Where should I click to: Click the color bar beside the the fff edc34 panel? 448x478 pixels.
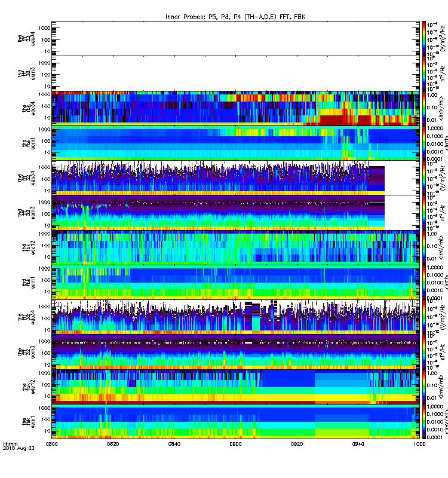click(424, 317)
